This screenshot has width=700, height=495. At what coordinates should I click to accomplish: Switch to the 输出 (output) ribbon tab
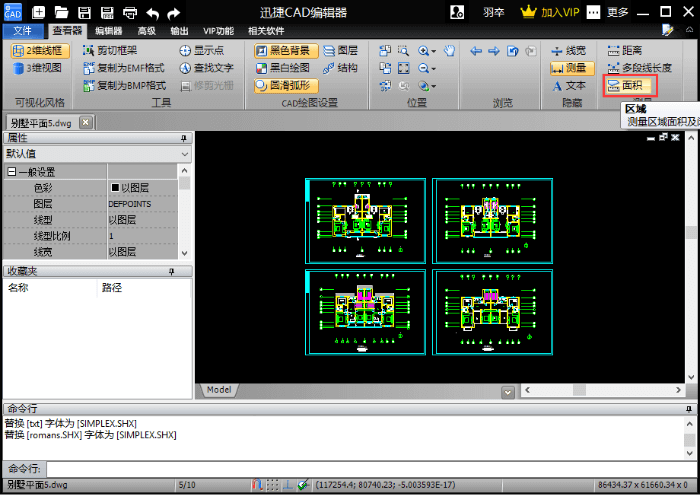tap(179, 31)
